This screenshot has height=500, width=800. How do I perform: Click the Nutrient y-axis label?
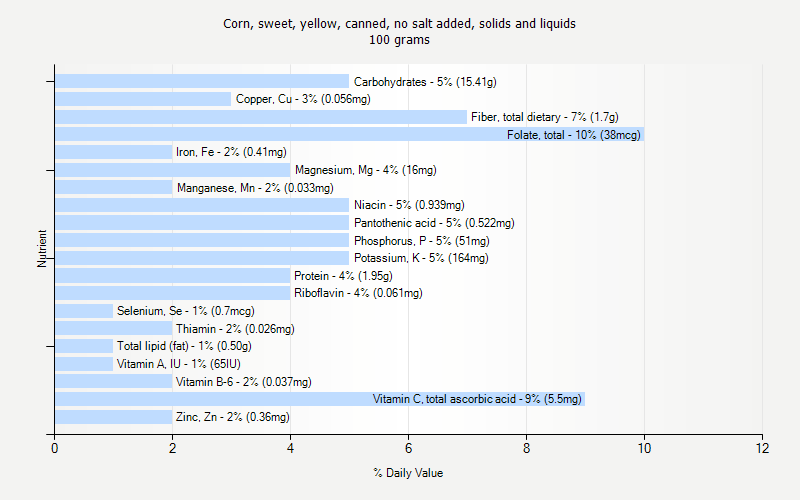pos(43,248)
